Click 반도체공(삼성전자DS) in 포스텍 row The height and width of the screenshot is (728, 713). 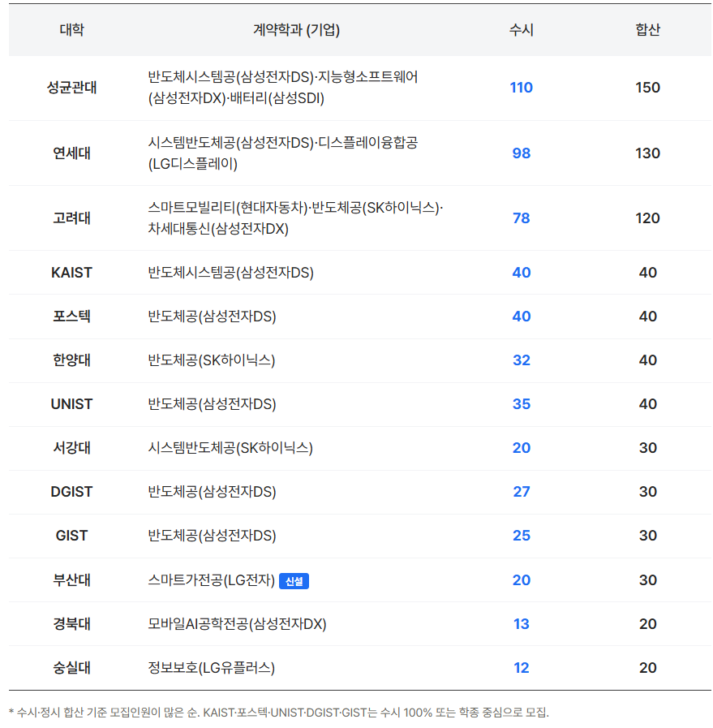point(212,317)
